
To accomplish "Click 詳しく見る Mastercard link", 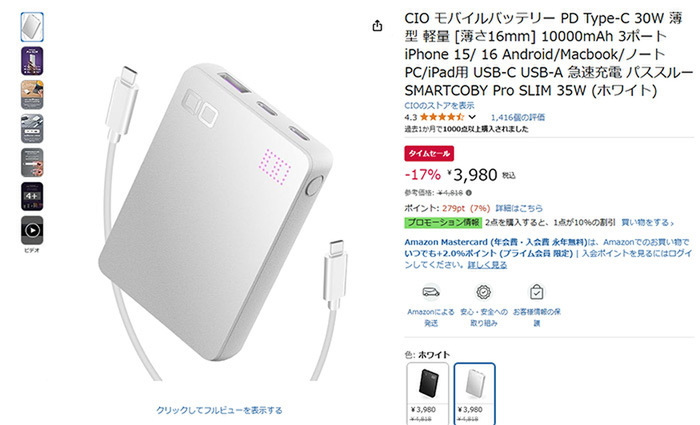I will (487, 265).
